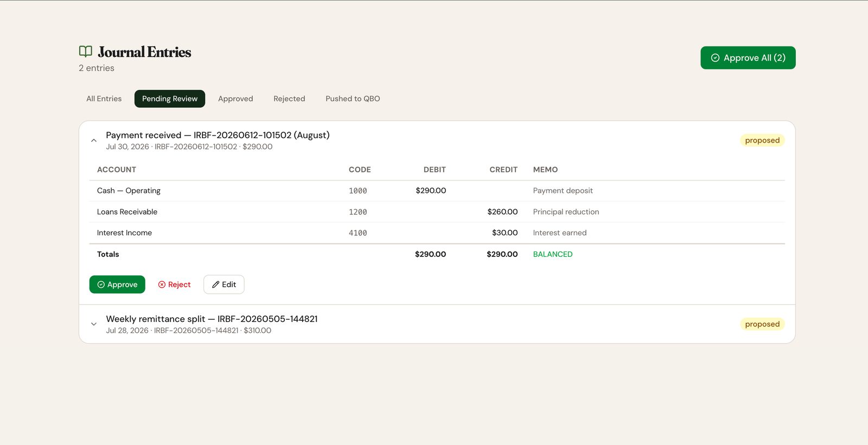Click the BALANCED status label

(552, 254)
